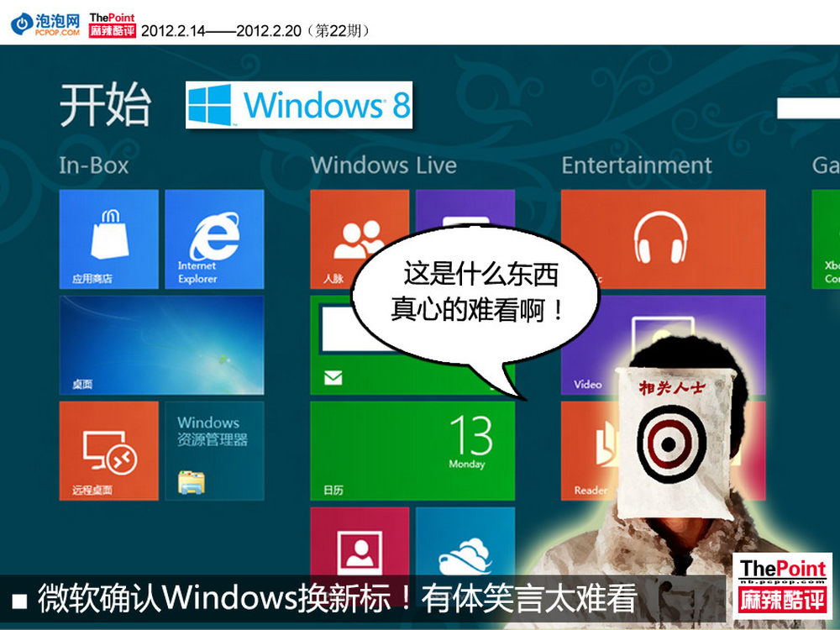This screenshot has width=840, height=630.
Task: Click the 泡泡网 PCPOP.COM logo
Action: pyautogui.click(x=46, y=24)
